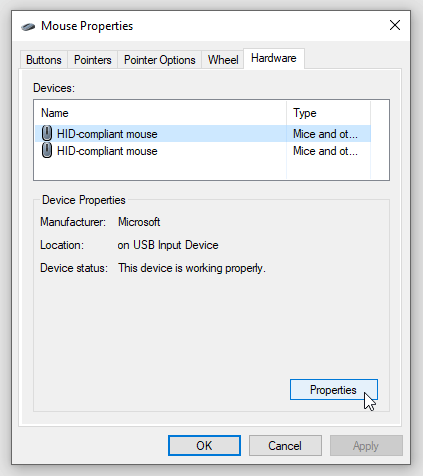This screenshot has height=476, width=423.
Task: Open the device Properties button
Action: tap(334, 390)
